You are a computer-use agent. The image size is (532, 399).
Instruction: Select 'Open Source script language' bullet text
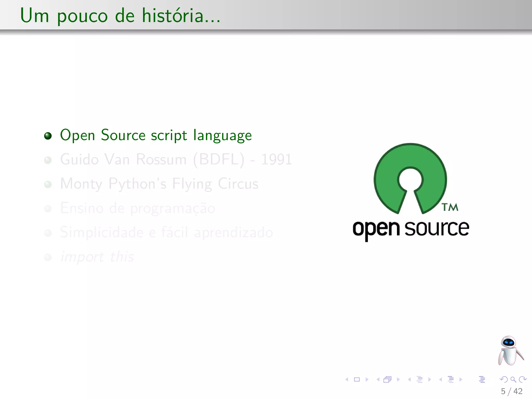point(156,135)
